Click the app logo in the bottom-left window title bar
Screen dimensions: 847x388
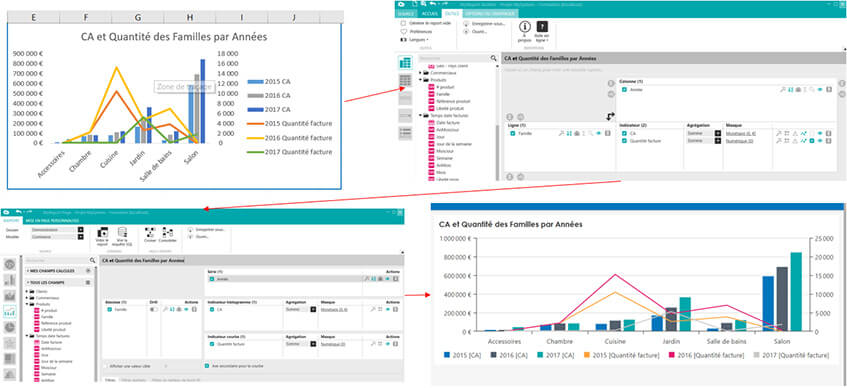click(5, 212)
